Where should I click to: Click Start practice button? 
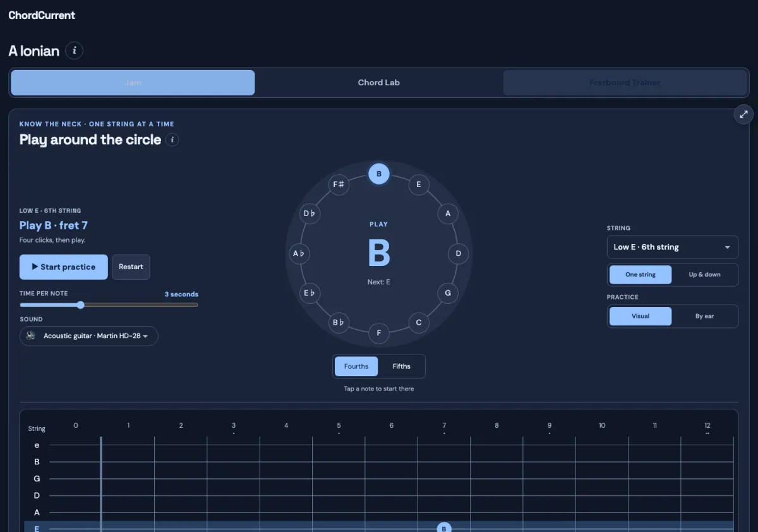coord(63,267)
